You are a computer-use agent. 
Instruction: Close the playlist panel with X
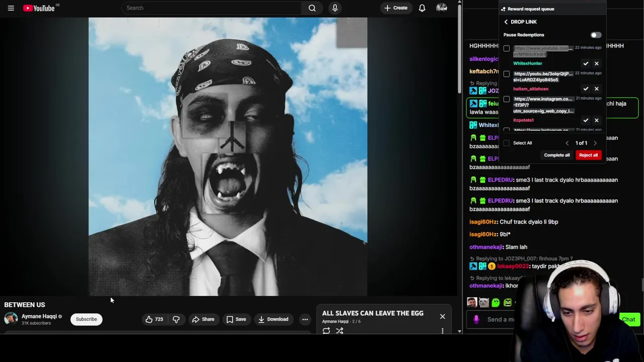442,316
